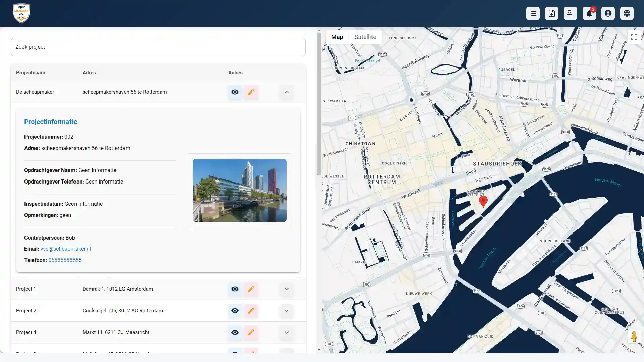Select the Project 1 name cell
Screen dimensions: 644x362
(x=26, y=289)
